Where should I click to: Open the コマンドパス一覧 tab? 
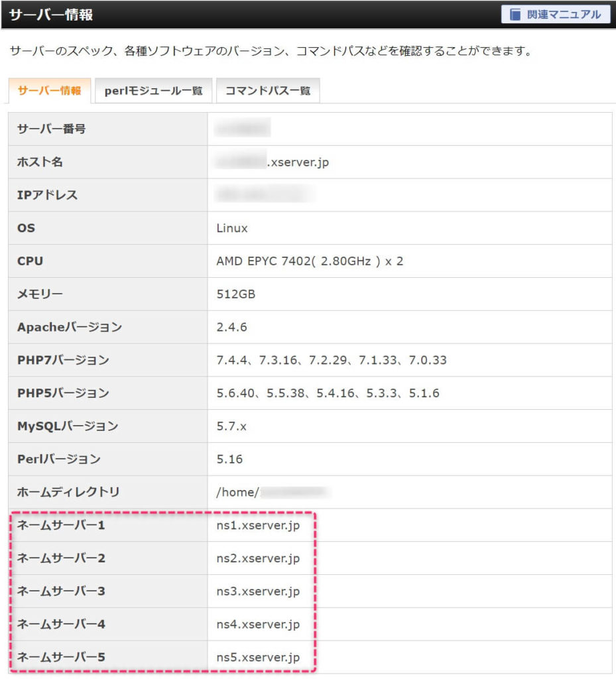268,90
